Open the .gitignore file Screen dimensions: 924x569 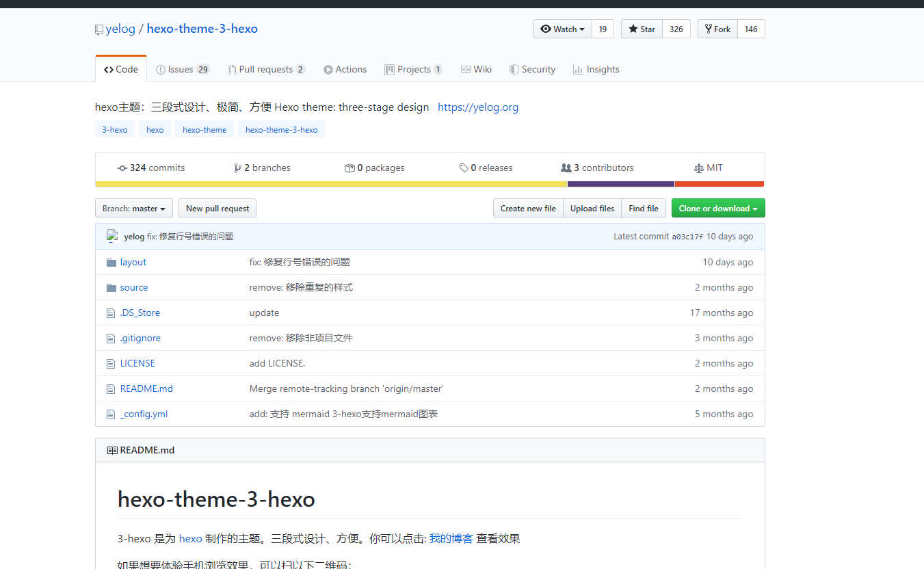[140, 339]
